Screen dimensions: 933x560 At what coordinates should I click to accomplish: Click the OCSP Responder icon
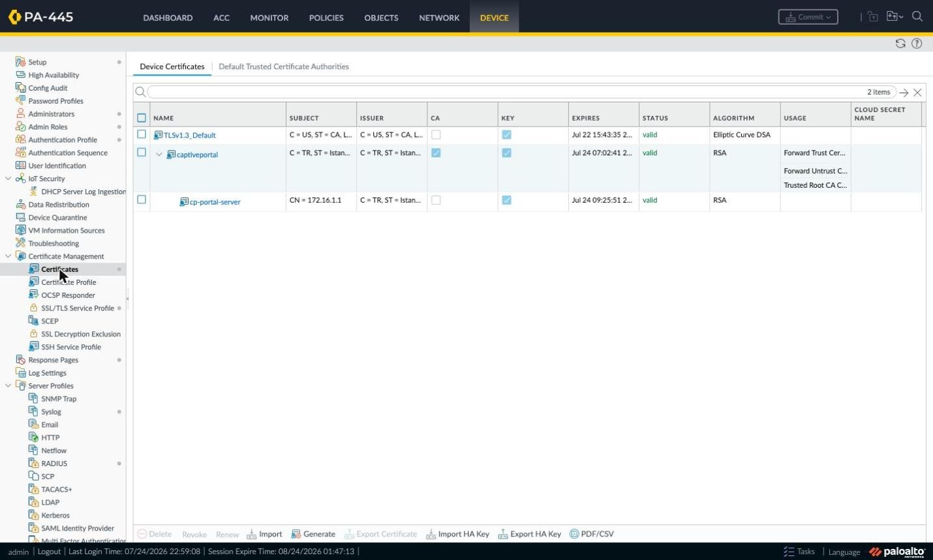[x=33, y=295]
